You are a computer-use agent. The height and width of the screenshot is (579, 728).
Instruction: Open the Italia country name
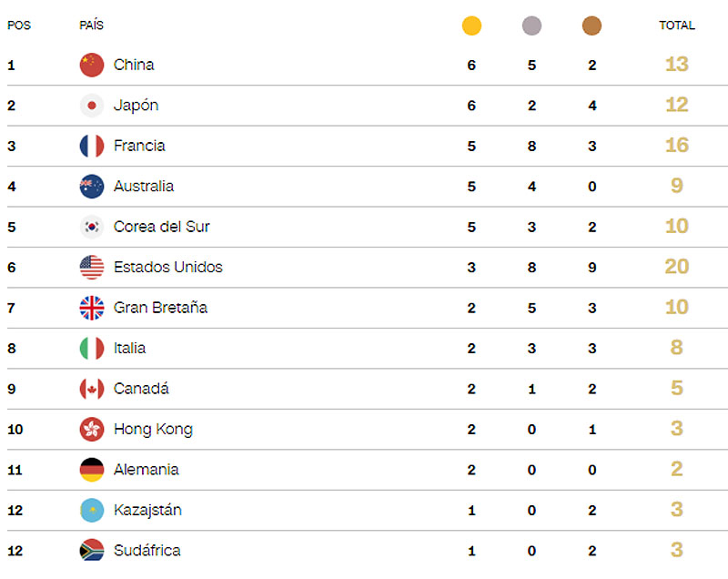pos(129,348)
